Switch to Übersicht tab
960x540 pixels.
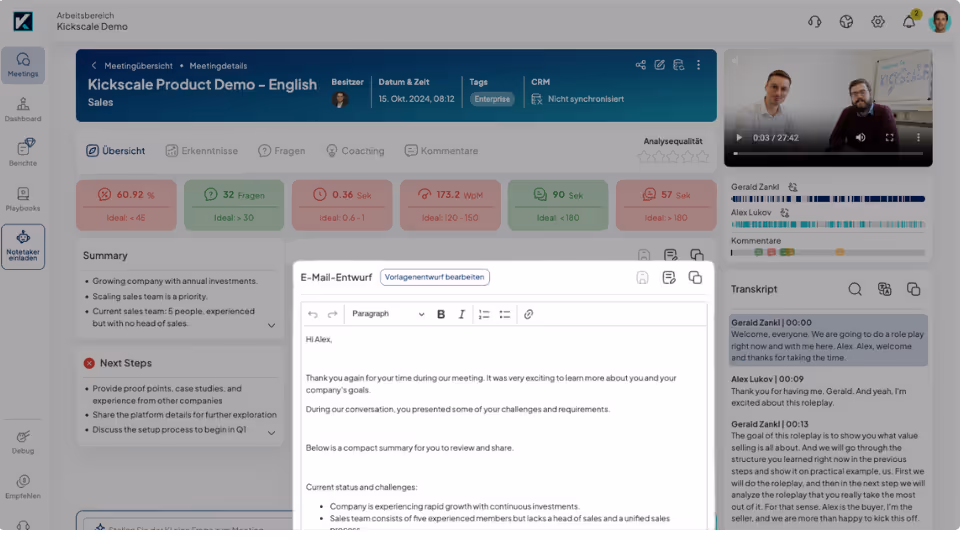[x=116, y=151]
